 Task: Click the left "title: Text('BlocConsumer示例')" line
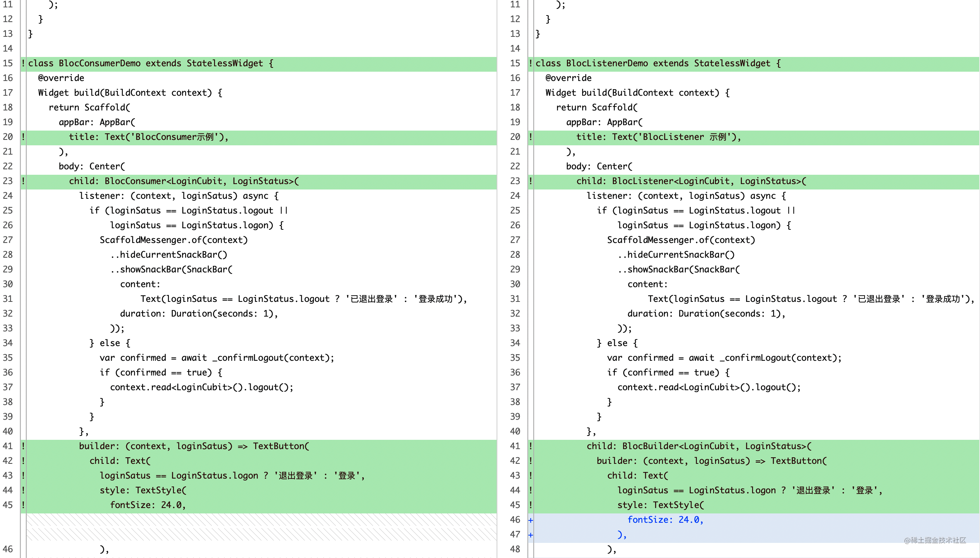pyautogui.click(x=261, y=137)
